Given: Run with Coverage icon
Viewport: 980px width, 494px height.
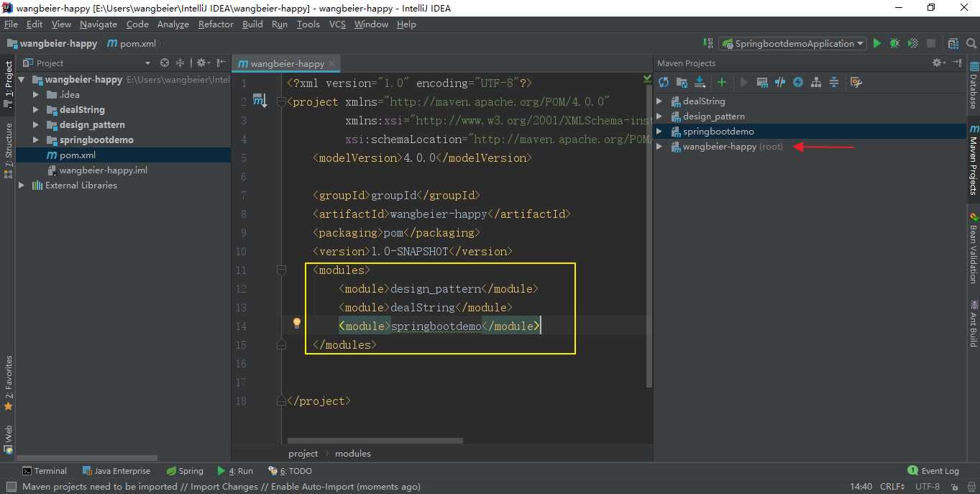Looking at the screenshot, I should (x=912, y=43).
